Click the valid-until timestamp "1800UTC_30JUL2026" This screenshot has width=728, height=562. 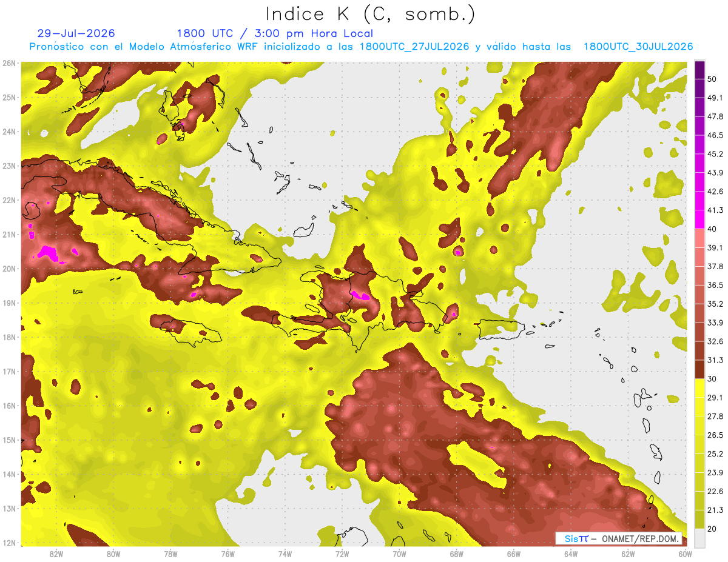(x=638, y=47)
